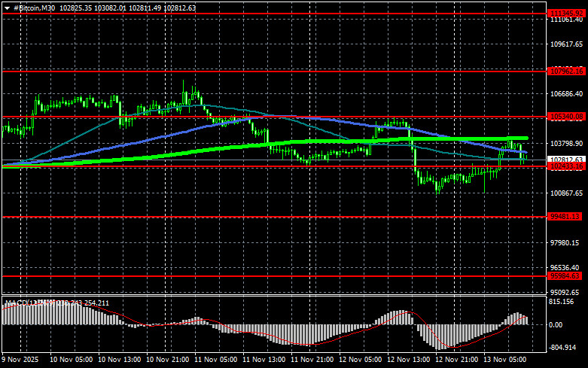Click the 96536.40 price scale value
588x368 pixels.
[565, 268]
